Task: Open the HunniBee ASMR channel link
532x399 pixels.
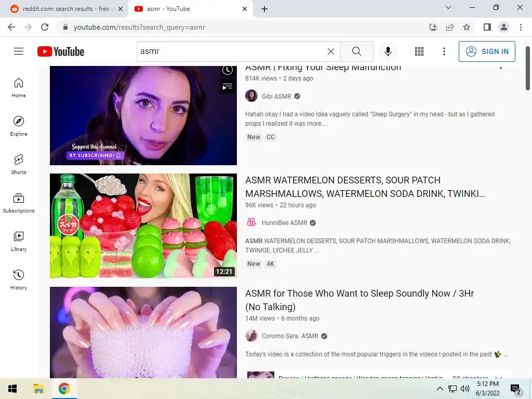Action: point(284,223)
